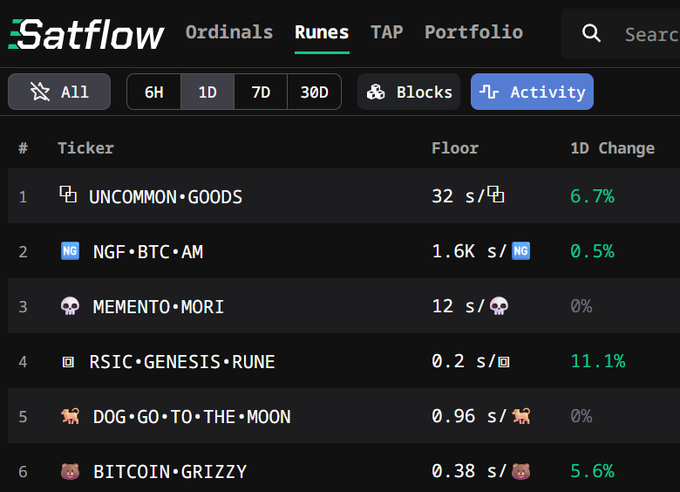Open the RSIC•GENESIS•RUNE rune
Viewport: 680px width, 492px height.
coord(182,362)
